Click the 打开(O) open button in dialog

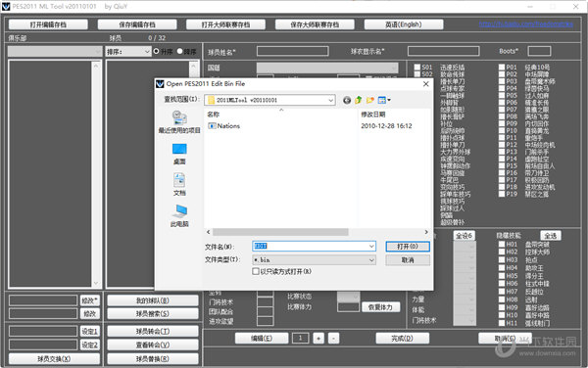408,247
